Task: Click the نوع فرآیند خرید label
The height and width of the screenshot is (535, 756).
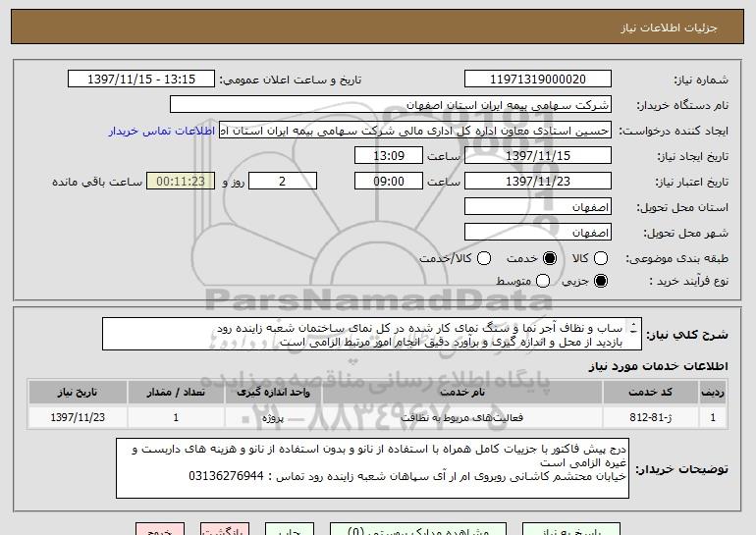Action: [x=688, y=281]
